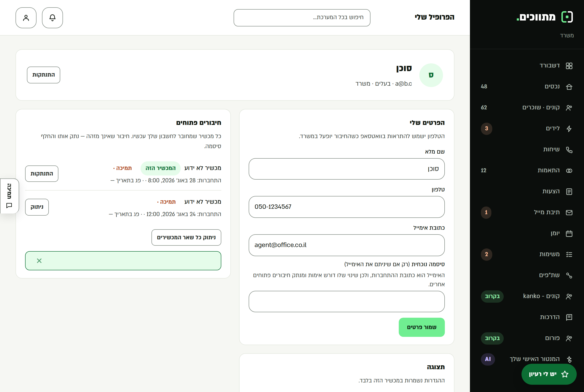Click the יומן calendar icon
The image size is (584, 392).
tap(569, 234)
